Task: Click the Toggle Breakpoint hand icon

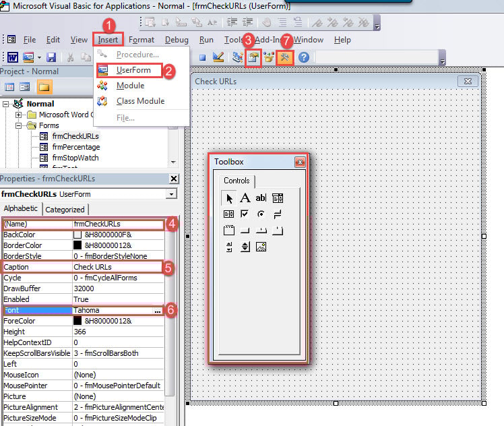Action: 266,22
